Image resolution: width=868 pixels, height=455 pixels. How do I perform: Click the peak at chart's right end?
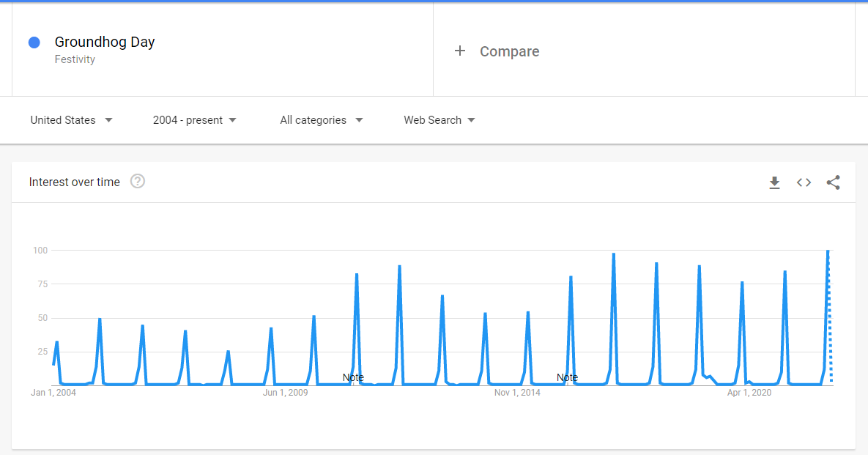[828, 251]
